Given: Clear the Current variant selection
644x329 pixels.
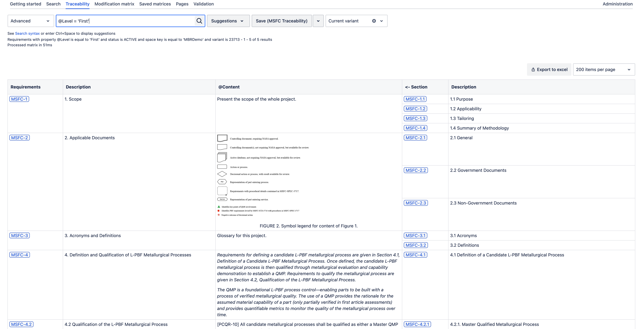Looking at the screenshot, I should (x=374, y=21).
